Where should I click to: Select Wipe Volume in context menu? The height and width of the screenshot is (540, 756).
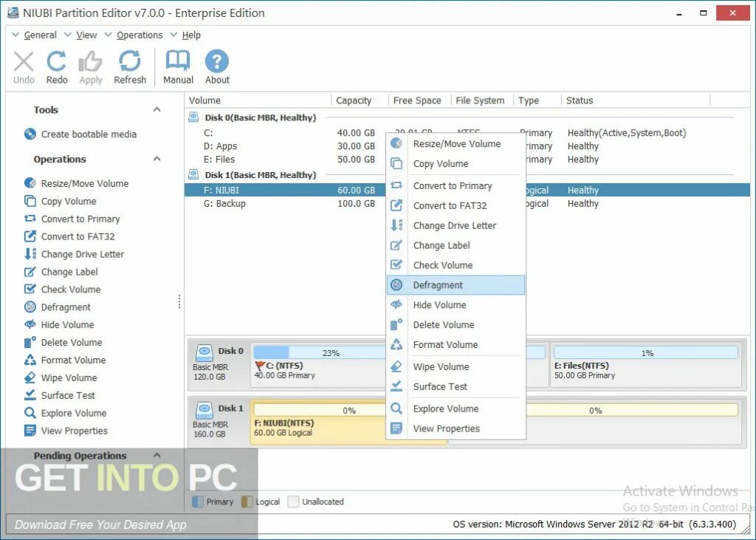click(456, 366)
